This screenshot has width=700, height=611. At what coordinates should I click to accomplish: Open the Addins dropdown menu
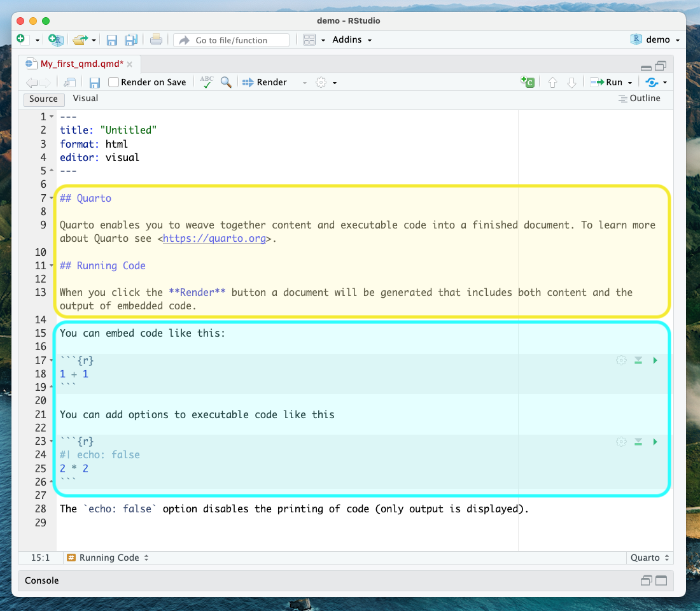[352, 39]
